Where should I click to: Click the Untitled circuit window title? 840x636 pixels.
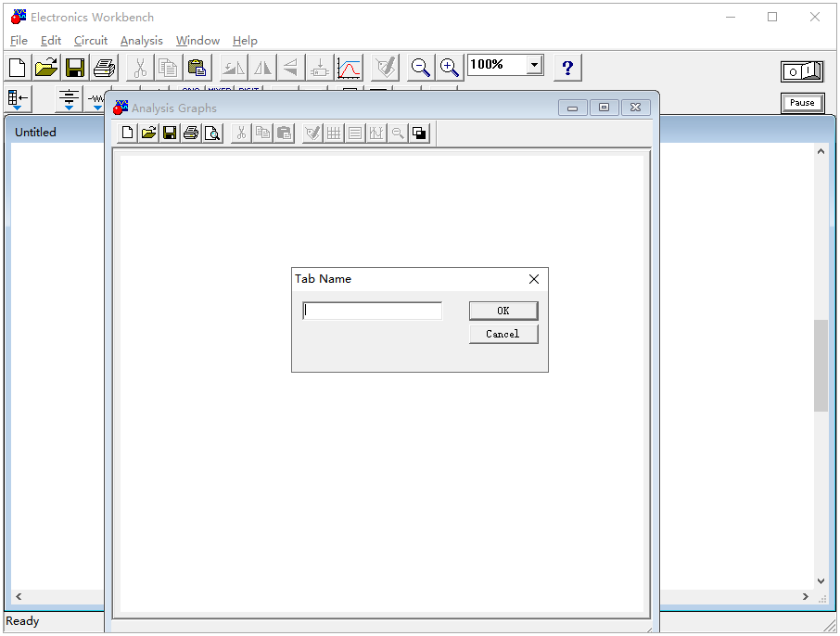click(35, 133)
